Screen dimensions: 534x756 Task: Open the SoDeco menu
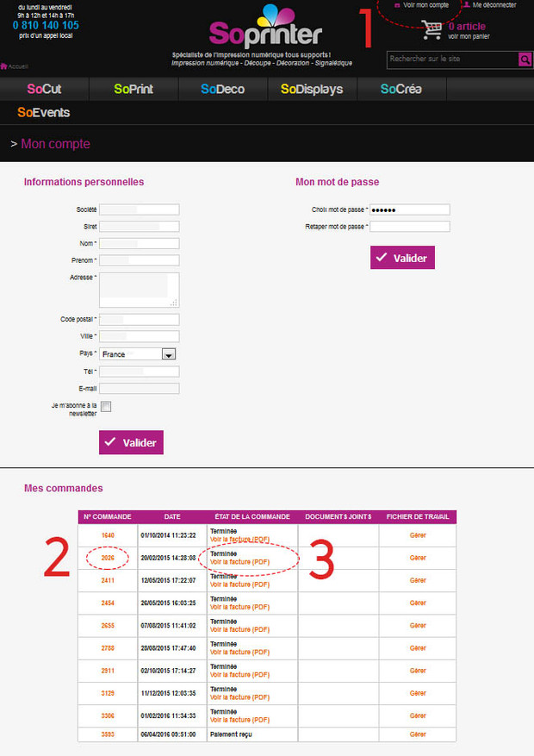[x=222, y=89]
